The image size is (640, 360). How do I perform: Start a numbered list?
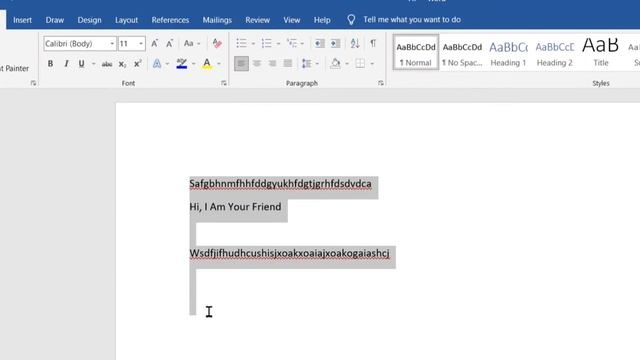point(267,43)
